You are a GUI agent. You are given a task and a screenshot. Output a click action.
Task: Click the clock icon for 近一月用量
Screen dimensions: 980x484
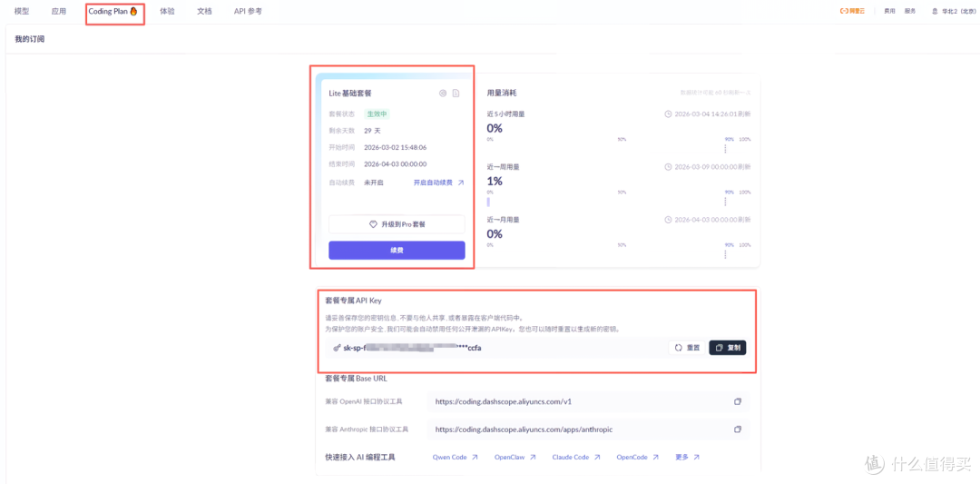[668, 220]
